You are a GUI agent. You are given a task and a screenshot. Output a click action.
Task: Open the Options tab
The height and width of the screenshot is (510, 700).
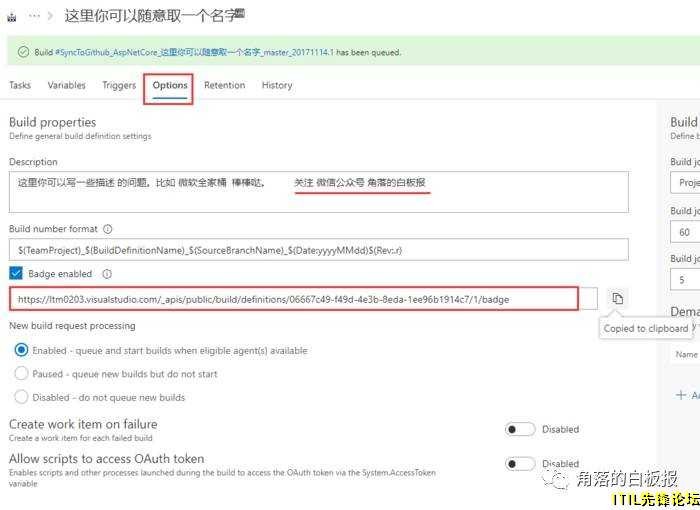pos(170,85)
